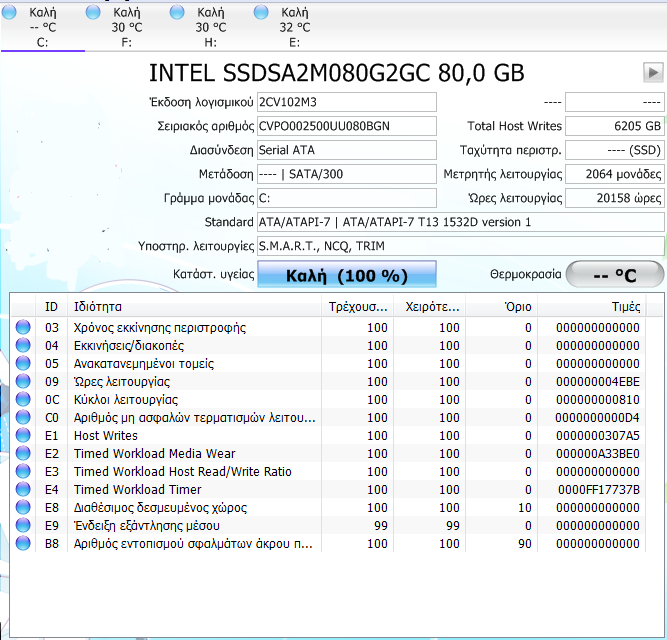667x640 pixels.
Task: Click power on hours 20158 ώρες field
Action: point(615,198)
